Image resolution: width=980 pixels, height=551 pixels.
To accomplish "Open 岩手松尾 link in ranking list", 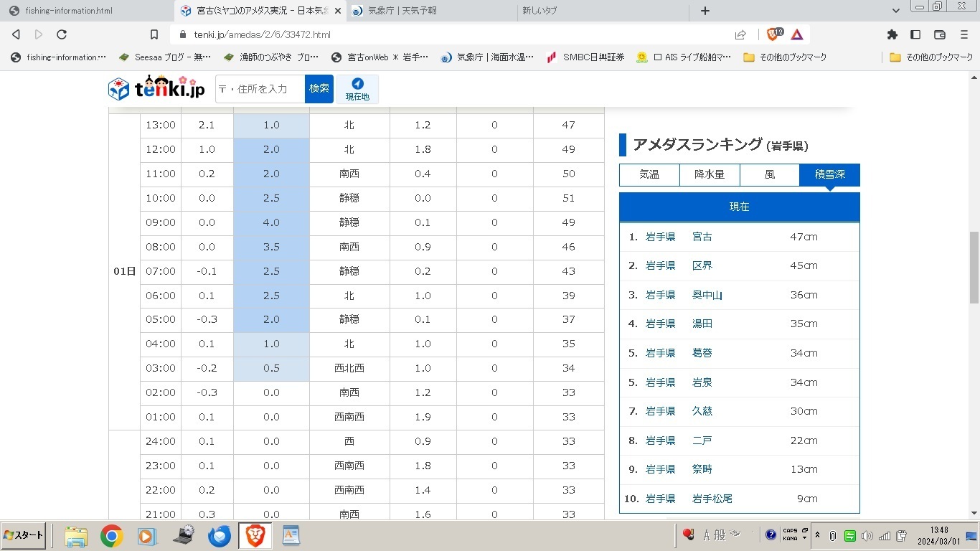I will tap(712, 499).
